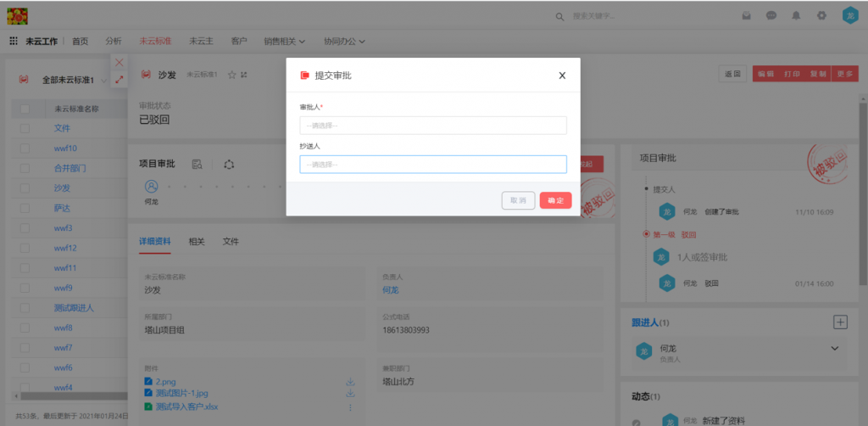The image size is (868, 426).
Task: Click the approval flow view icon next to 项目审批
Action: (197, 163)
